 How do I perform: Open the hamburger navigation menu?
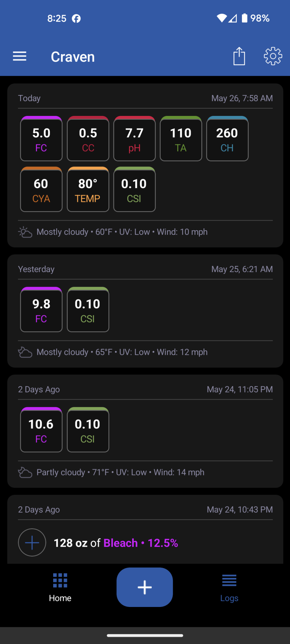(20, 56)
